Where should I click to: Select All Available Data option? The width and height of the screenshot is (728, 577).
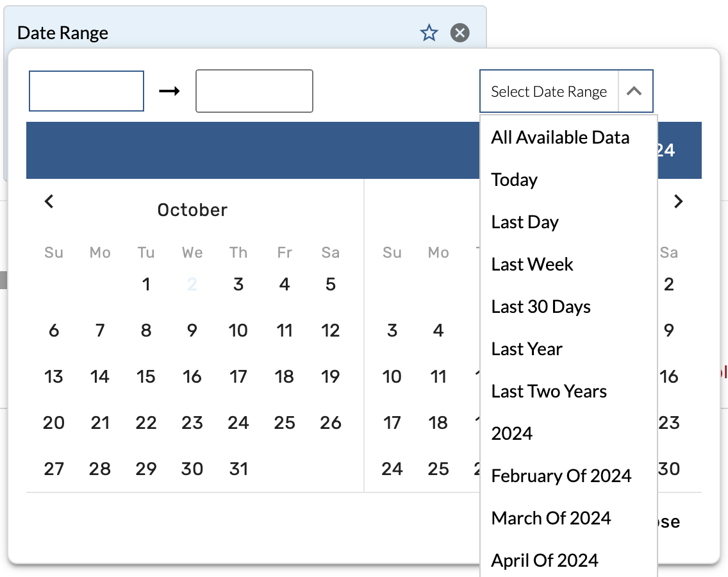560,137
